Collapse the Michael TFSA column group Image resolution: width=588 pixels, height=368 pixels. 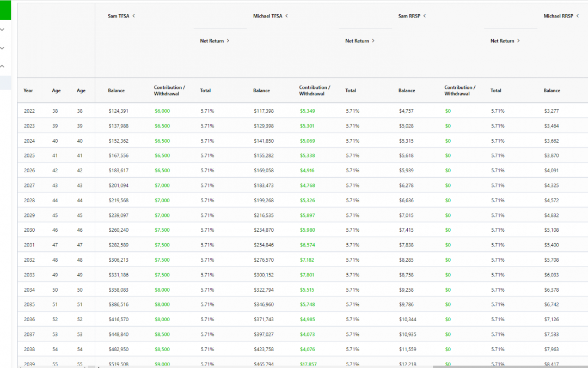pos(286,16)
